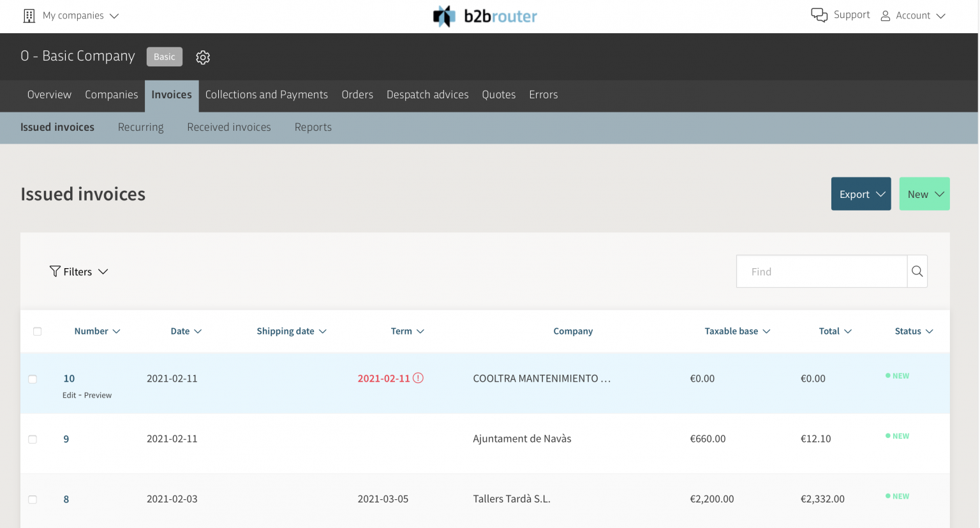
Task: Expand the New dropdown
Action: coord(924,193)
